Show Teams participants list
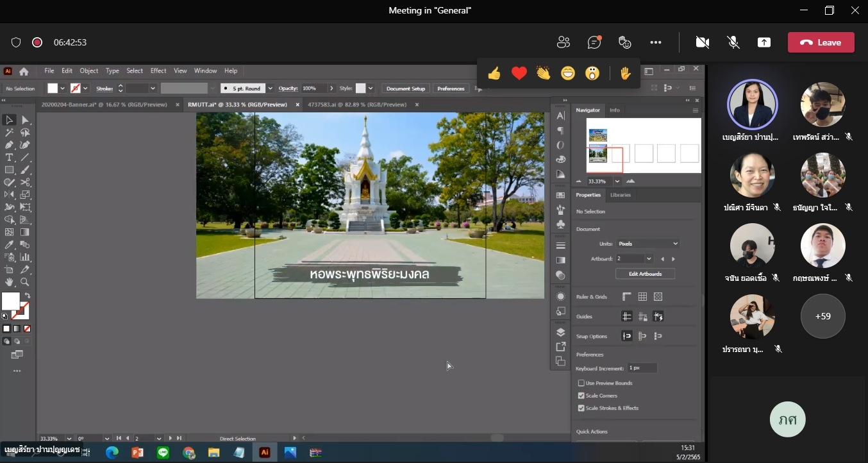 pyautogui.click(x=563, y=42)
